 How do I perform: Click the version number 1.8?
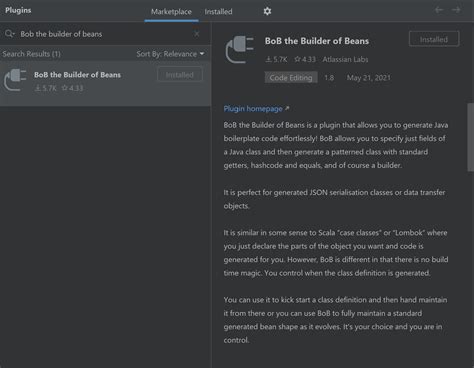[x=329, y=78]
